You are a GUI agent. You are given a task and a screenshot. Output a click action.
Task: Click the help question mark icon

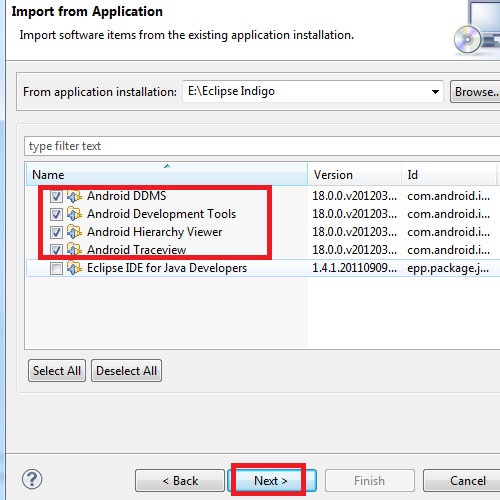32,480
